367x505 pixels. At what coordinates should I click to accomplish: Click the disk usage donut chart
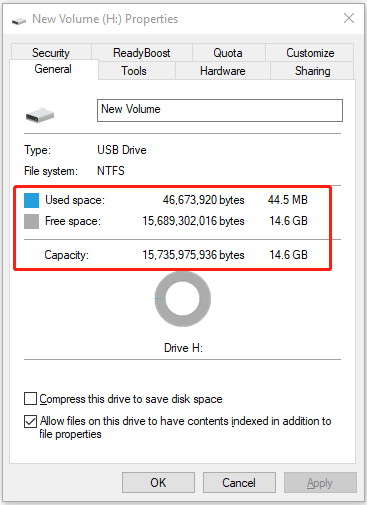point(183,299)
